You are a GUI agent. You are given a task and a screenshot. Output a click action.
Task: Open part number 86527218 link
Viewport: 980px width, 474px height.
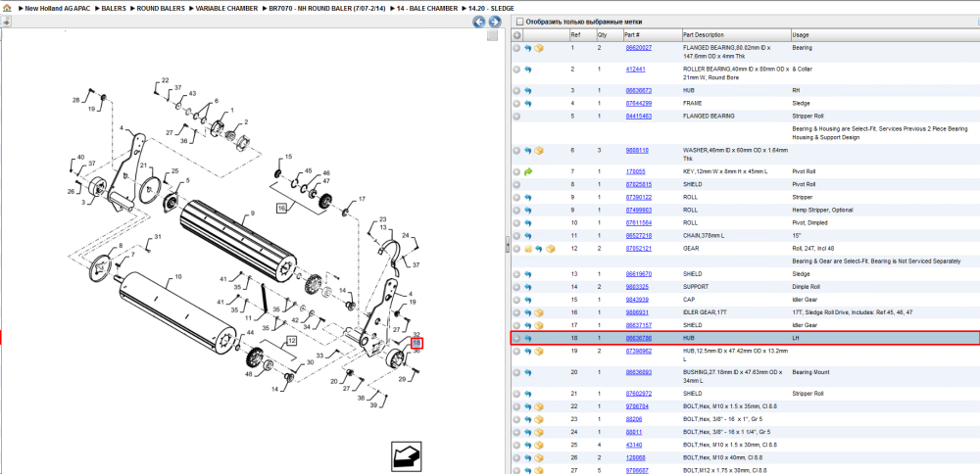coord(639,235)
